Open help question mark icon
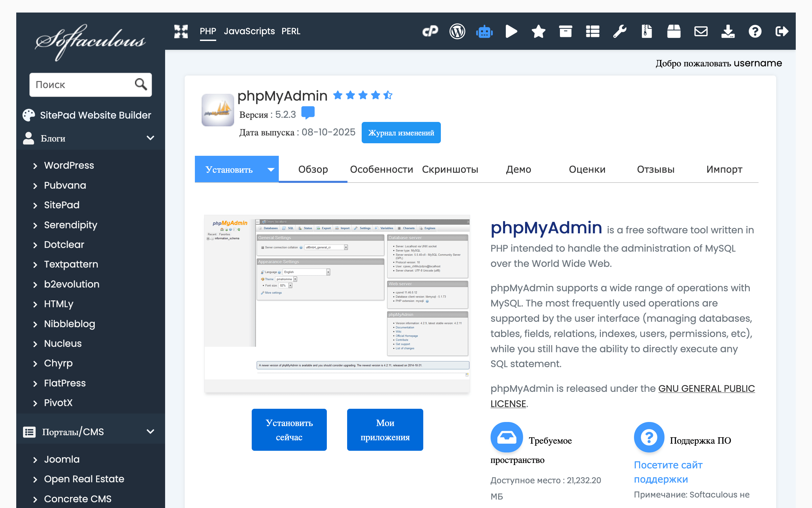Screen dimensions: 812x508 [755, 31]
